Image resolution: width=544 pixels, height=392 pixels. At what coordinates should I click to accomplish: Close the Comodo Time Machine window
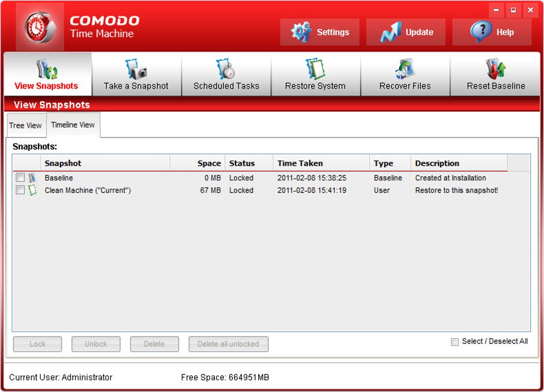531,10
